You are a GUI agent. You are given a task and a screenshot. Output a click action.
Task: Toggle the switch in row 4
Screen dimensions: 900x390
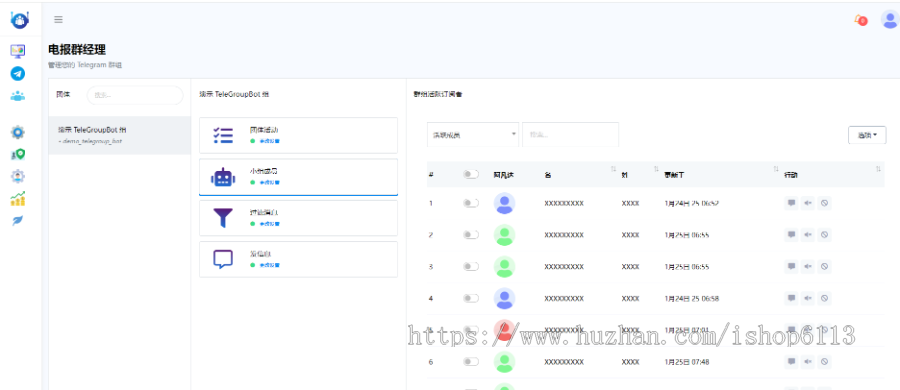click(471, 298)
